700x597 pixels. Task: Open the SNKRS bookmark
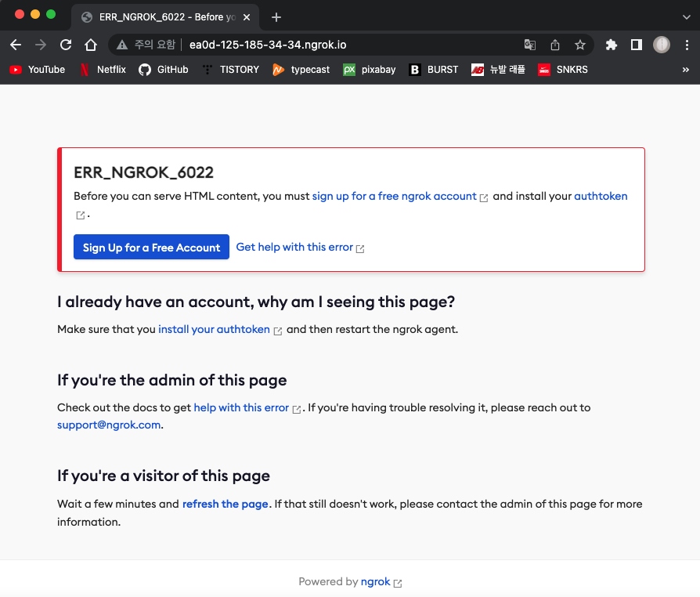point(563,70)
